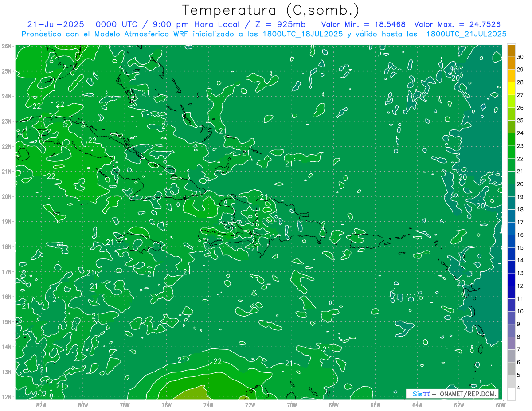Pick the white color bar segment below 4

(x=512, y=394)
